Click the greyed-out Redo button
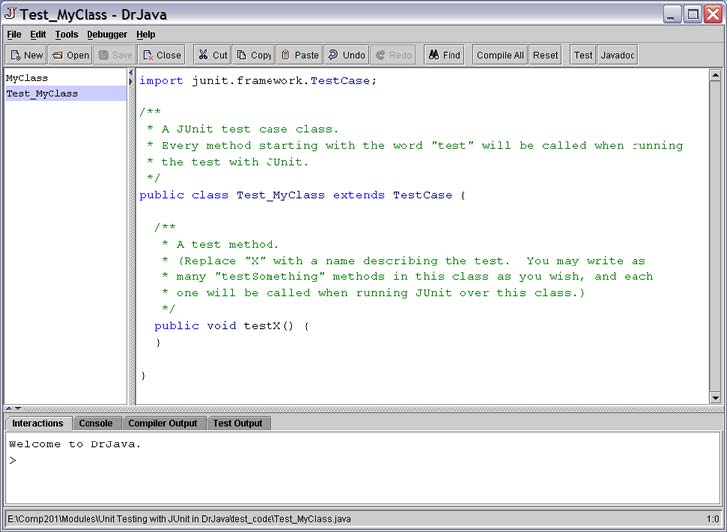Image resolution: width=727 pixels, height=532 pixels. click(393, 55)
